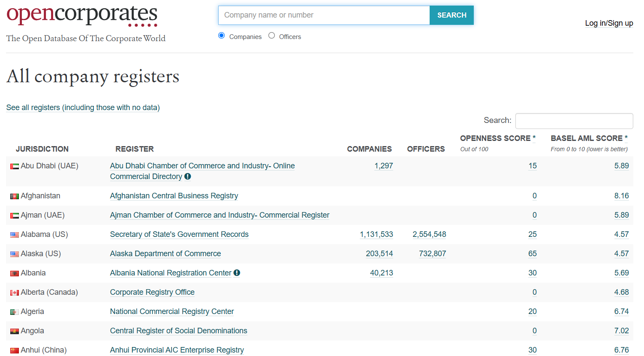Click the Alabama (US) flag icon

15,235
